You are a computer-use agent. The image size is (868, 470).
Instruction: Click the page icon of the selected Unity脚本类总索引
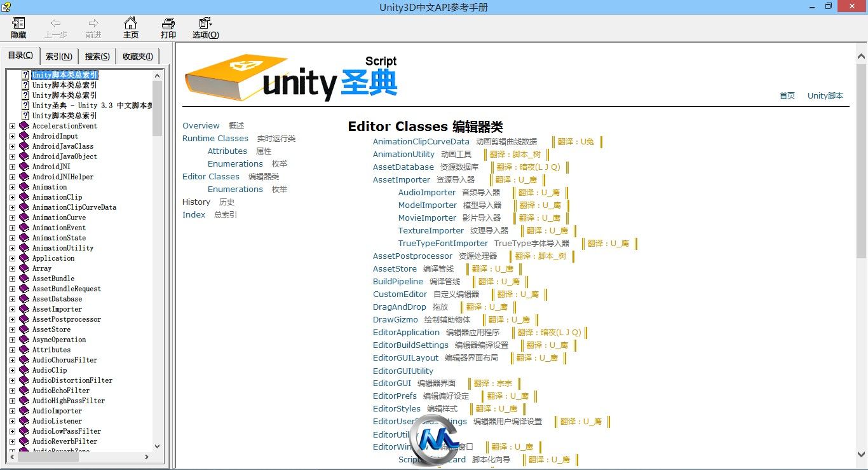(x=25, y=75)
